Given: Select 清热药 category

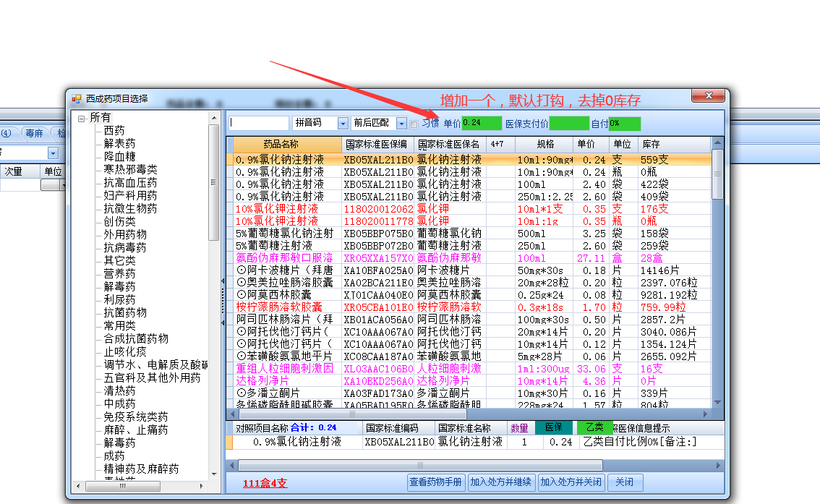Looking at the screenshot, I should (x=119, y=391).
